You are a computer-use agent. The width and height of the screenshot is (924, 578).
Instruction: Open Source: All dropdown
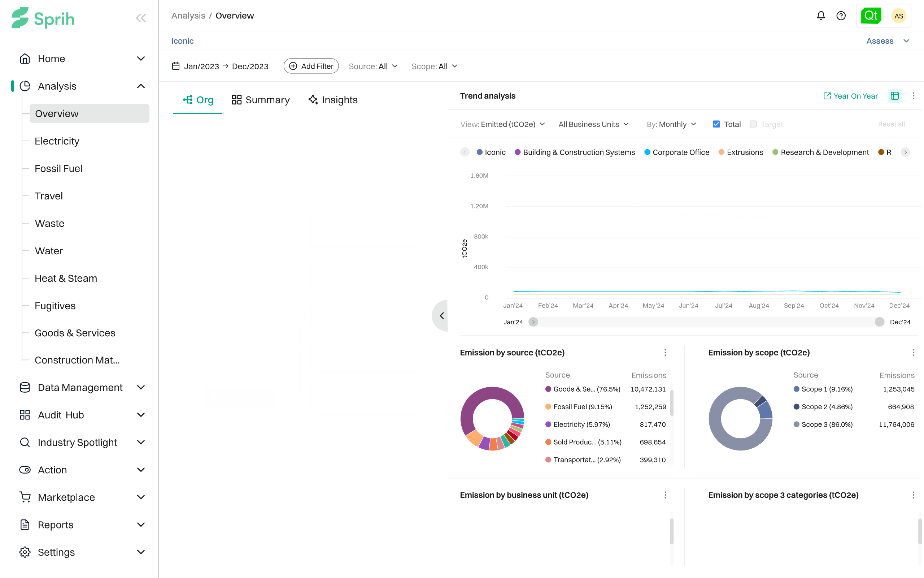point(373,66)
